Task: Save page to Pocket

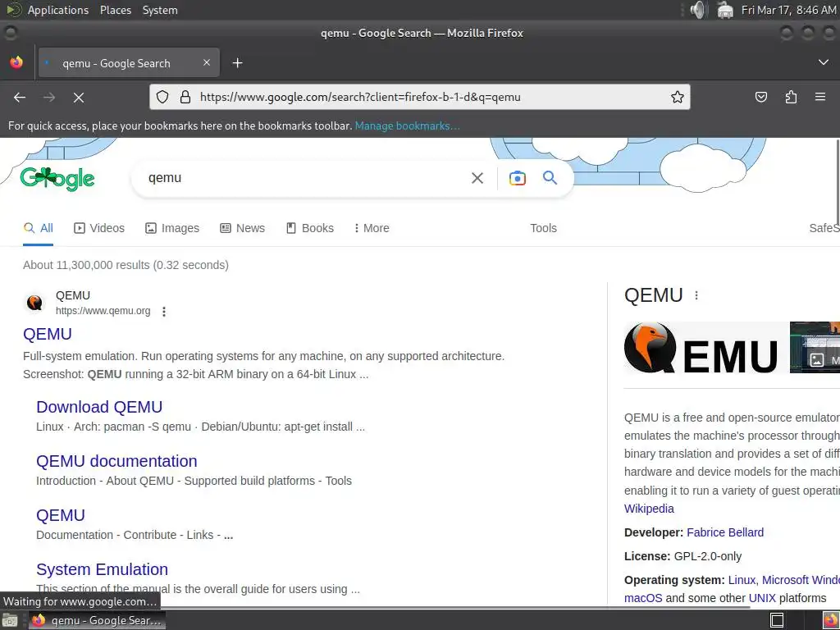Action: [760, 97]
